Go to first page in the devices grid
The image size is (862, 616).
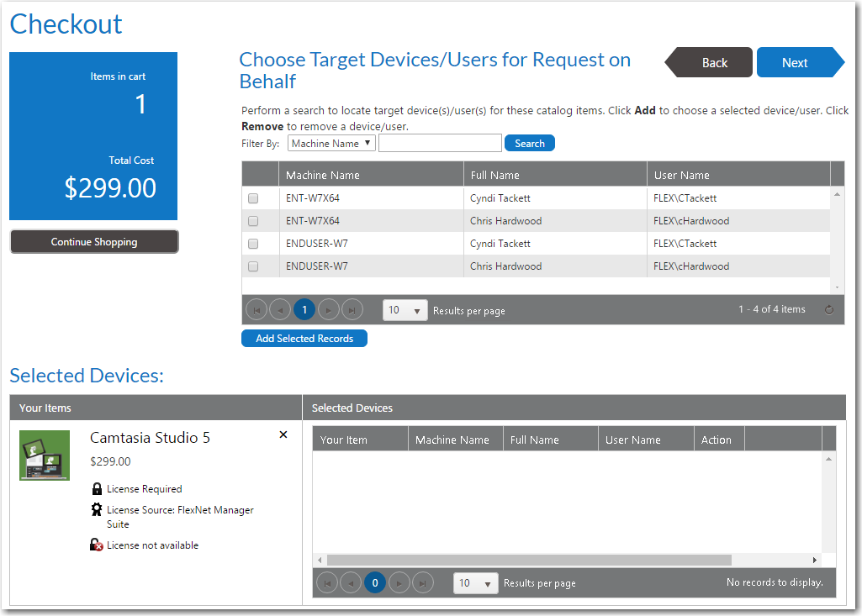pos(256,310)
